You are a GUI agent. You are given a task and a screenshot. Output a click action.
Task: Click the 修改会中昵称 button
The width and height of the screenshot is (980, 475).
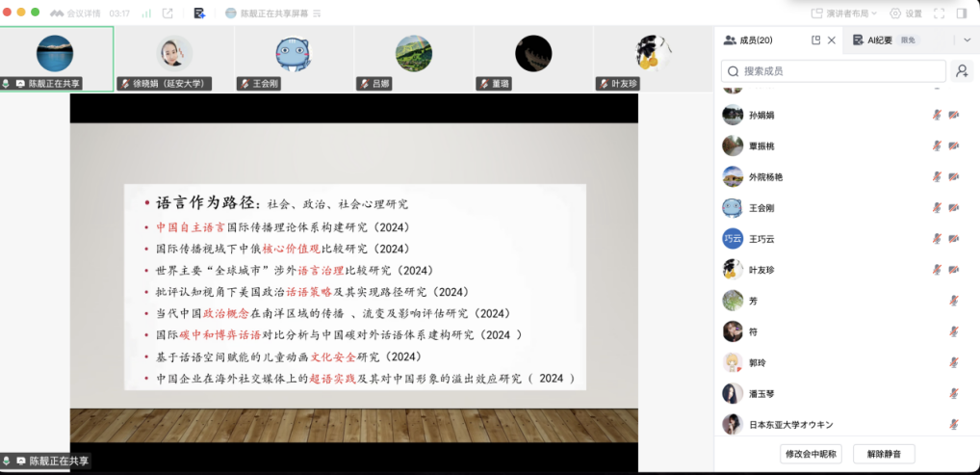pos(811,454)
